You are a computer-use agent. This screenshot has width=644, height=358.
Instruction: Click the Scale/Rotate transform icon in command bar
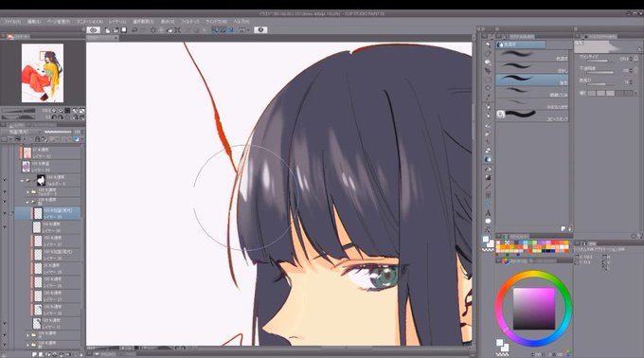point(177,30)
